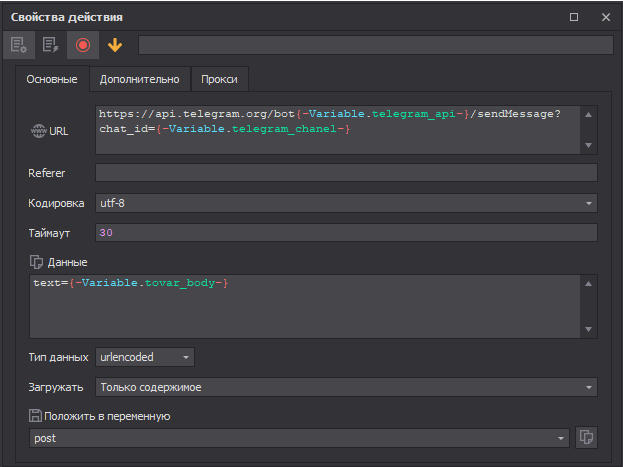Select the Основные tab
The image size is (623, 467).
tap(52, 79)
